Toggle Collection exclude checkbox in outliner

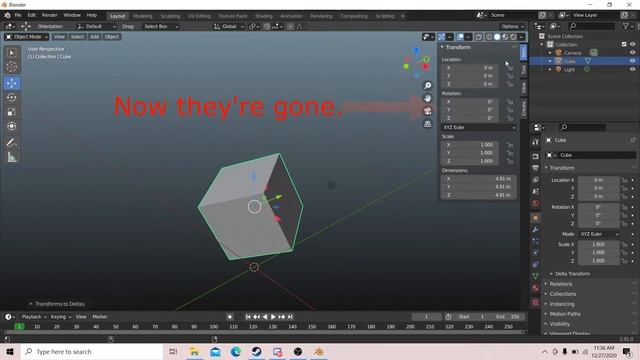pyautogui.click(x=624, y=44)
